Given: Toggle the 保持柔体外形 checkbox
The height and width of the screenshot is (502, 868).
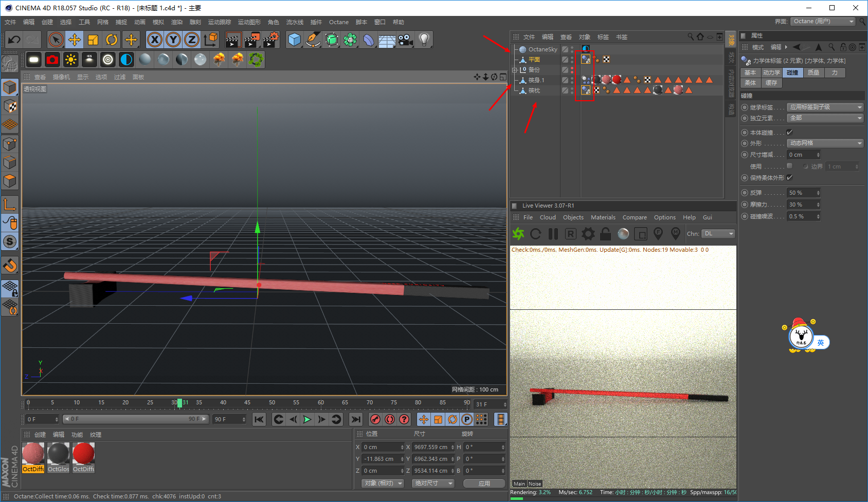Looking at the screenshot, I should pyautogui.click(x=790, y=177).
